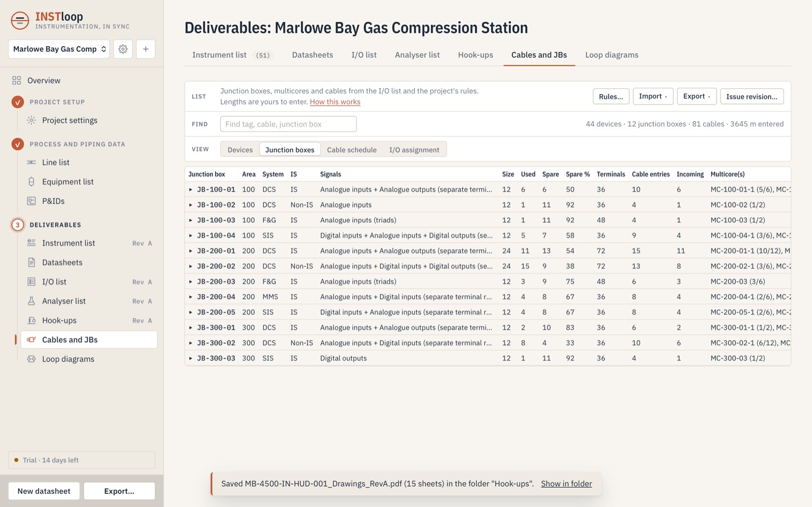The height and width of the screenshot is (507, 812).
Task: Expand row JB-300-02
Action: point(191,343)
